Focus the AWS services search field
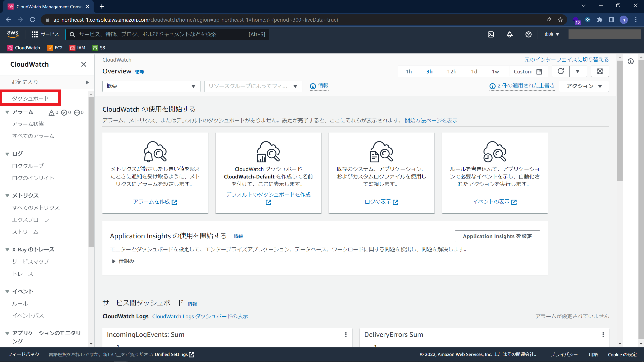 pyautogui.click(x=167, y=34)
